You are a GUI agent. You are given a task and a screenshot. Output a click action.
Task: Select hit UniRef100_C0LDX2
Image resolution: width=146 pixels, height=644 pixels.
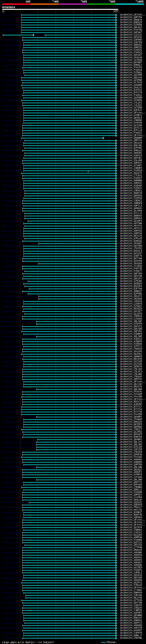point(131,103)
